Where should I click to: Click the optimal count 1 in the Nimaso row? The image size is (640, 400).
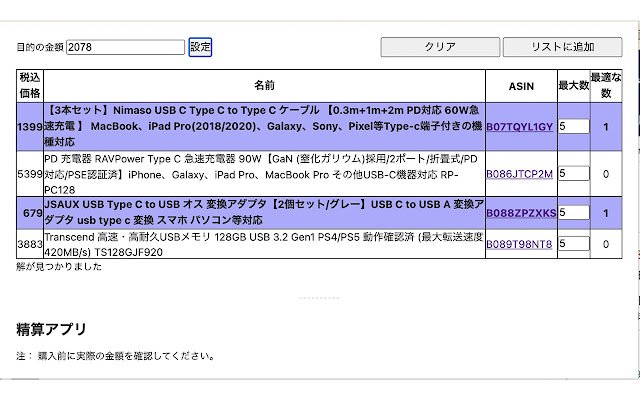pos(606,127)
